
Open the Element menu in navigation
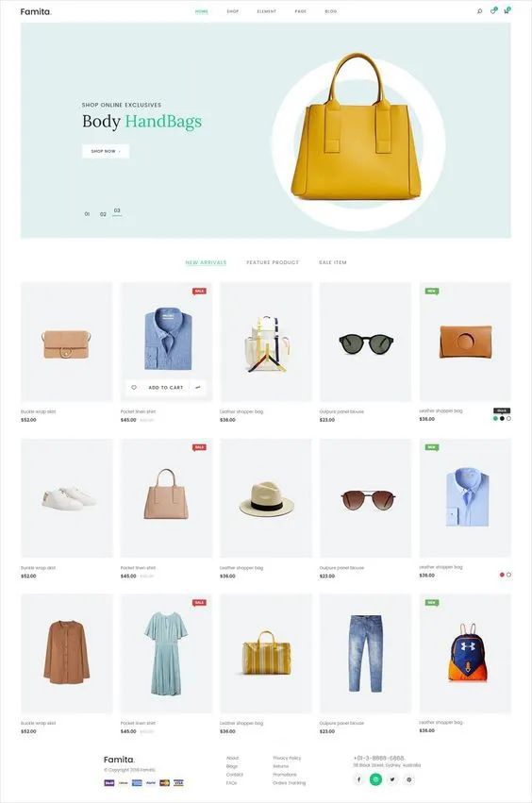click(x=266, y=11)
